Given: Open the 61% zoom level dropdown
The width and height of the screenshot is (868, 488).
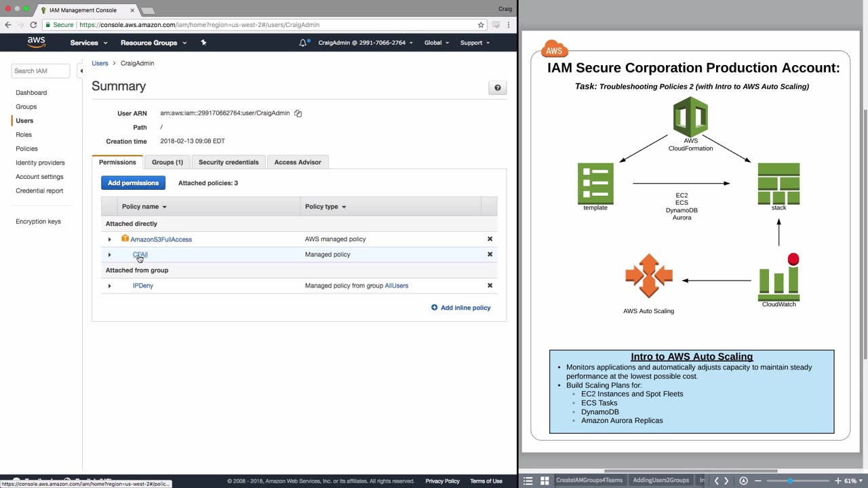Looking at the screenshot, I should coord(853,481).
